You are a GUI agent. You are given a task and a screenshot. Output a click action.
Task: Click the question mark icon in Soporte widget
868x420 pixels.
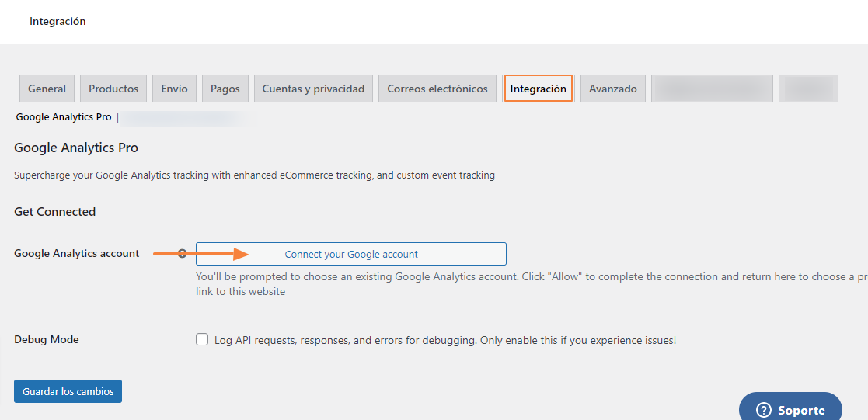pos(763,410)
